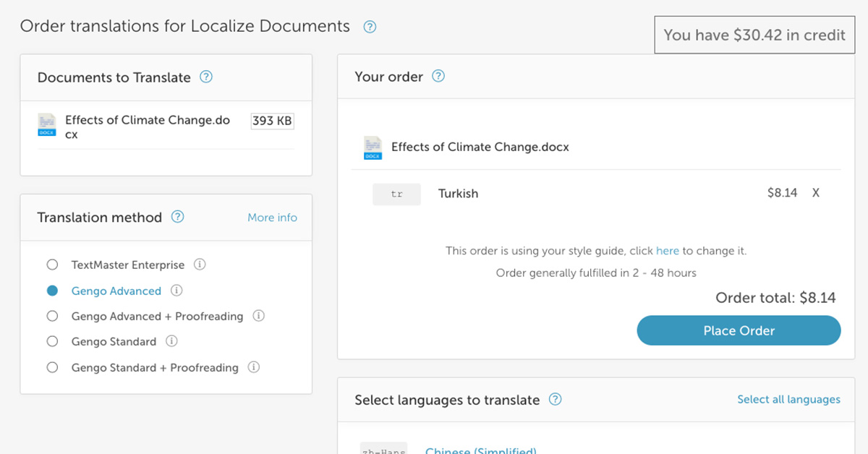
Task: Click help icon next to Translation method
Action: (x=177, y=217)
